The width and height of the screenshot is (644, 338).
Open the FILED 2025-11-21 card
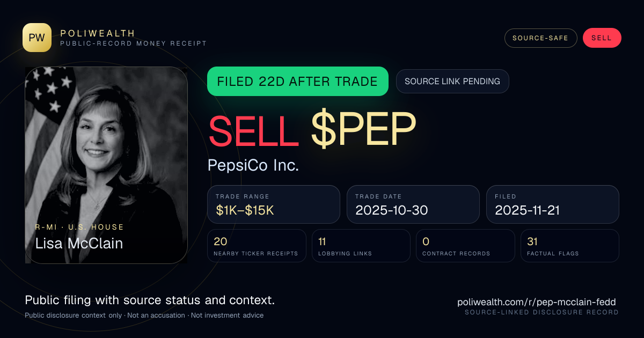[553, 204]
